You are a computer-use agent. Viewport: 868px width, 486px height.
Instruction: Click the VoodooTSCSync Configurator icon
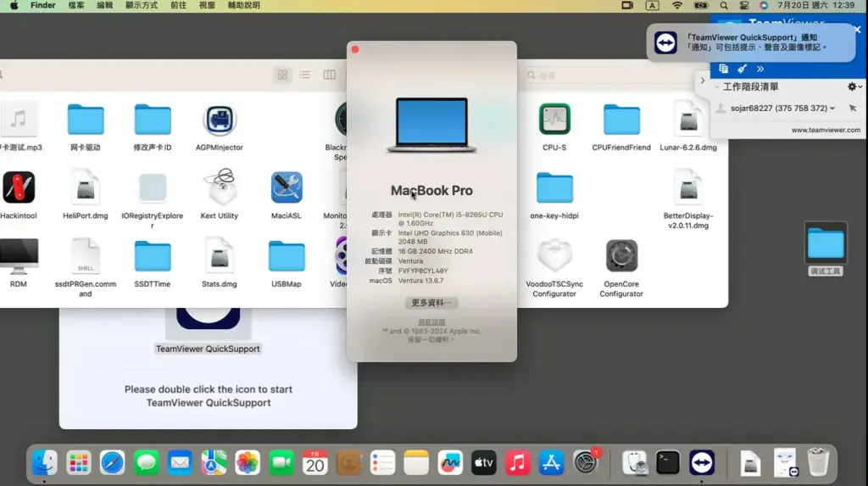point(554,255)
